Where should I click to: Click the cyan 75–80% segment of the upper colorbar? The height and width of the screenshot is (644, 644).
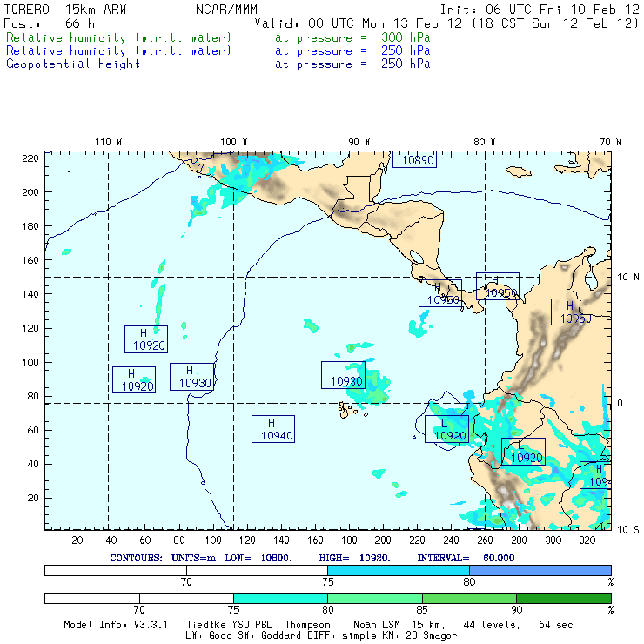[399, 570]
